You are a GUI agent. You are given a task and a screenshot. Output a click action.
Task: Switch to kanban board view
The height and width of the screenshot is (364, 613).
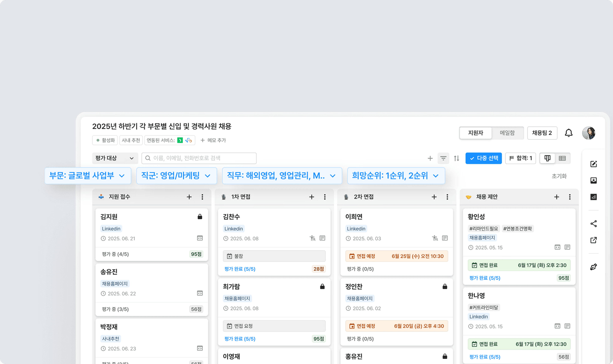(547, 158)
